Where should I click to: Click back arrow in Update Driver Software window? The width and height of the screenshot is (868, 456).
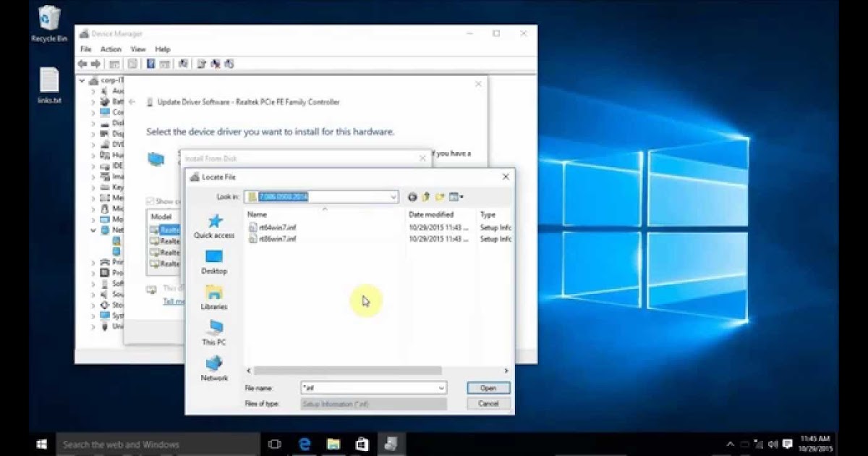pyautogui.click(x=132, y=102)
